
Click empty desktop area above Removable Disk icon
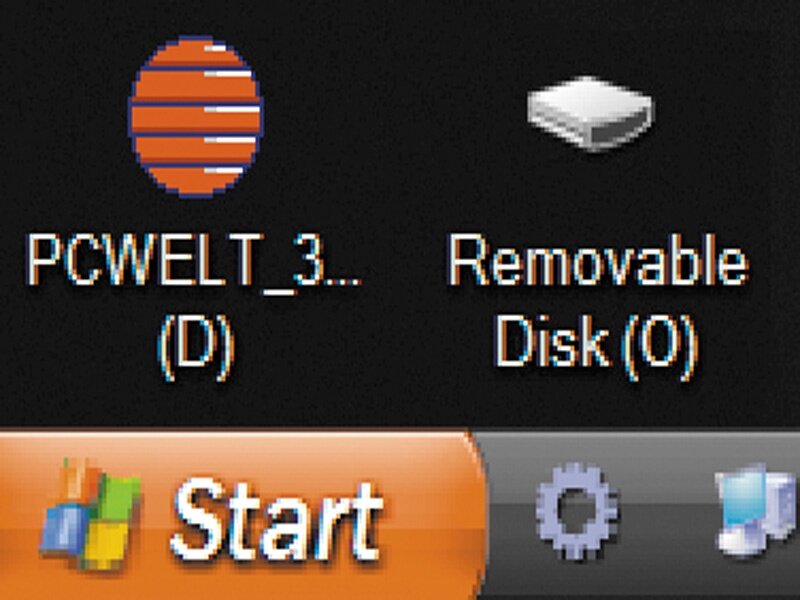590,36
